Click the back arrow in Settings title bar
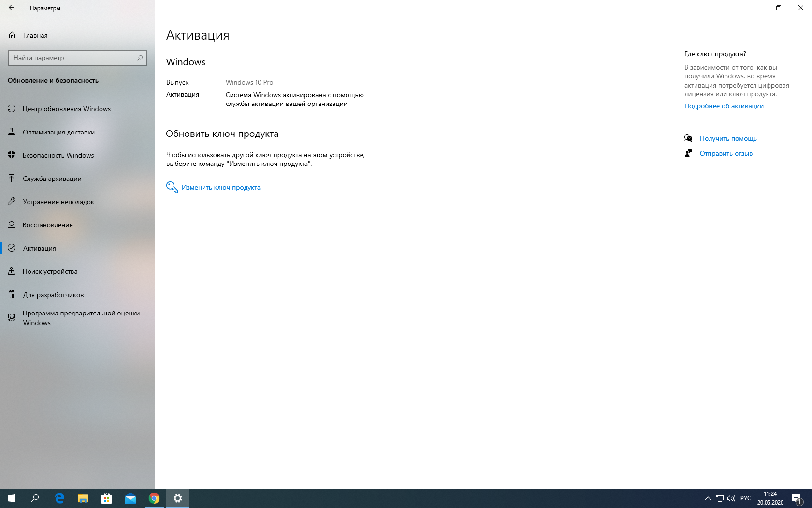The image size is (812, 508). 12,8
